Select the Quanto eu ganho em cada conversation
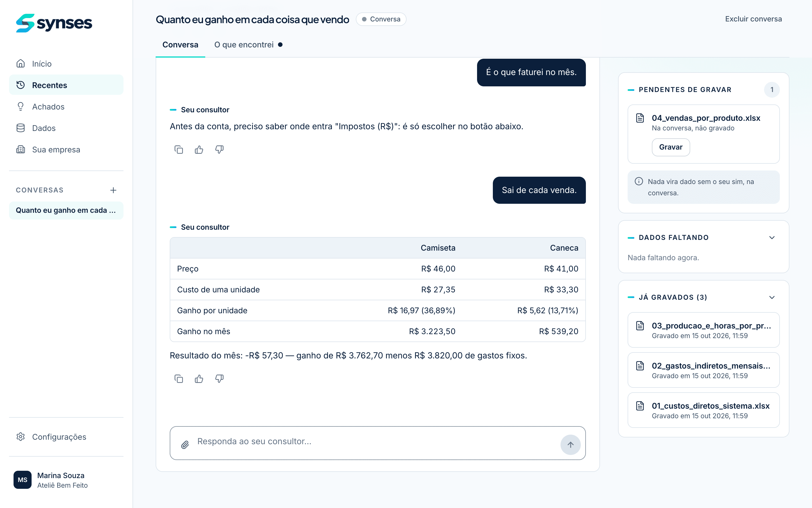Image resolution: width=812 pixels, height=508 pixels. click(66, 210)
